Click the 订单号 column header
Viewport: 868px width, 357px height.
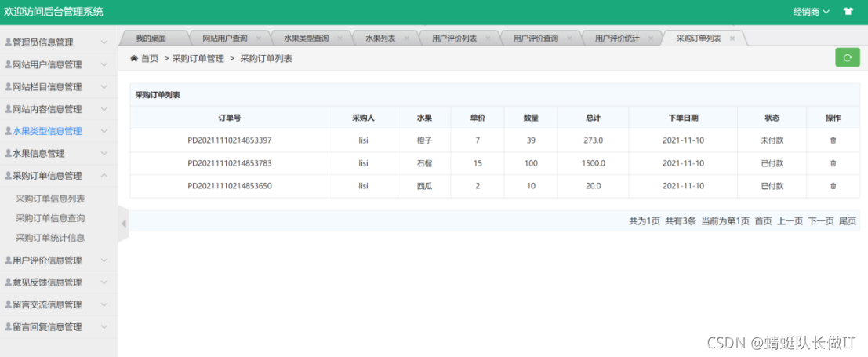click(x=230, y=118)
